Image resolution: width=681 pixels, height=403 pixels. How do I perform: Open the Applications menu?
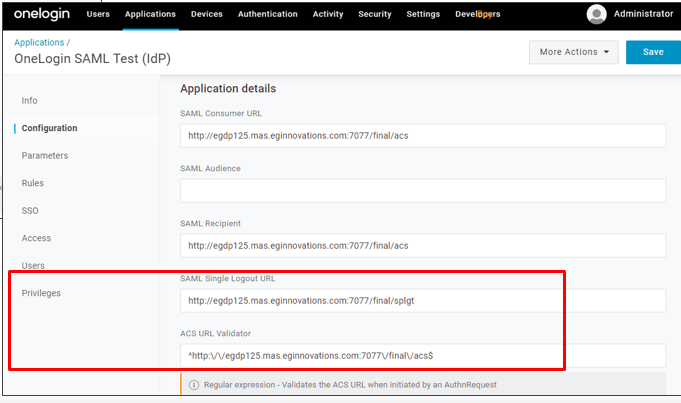[150, 14]
